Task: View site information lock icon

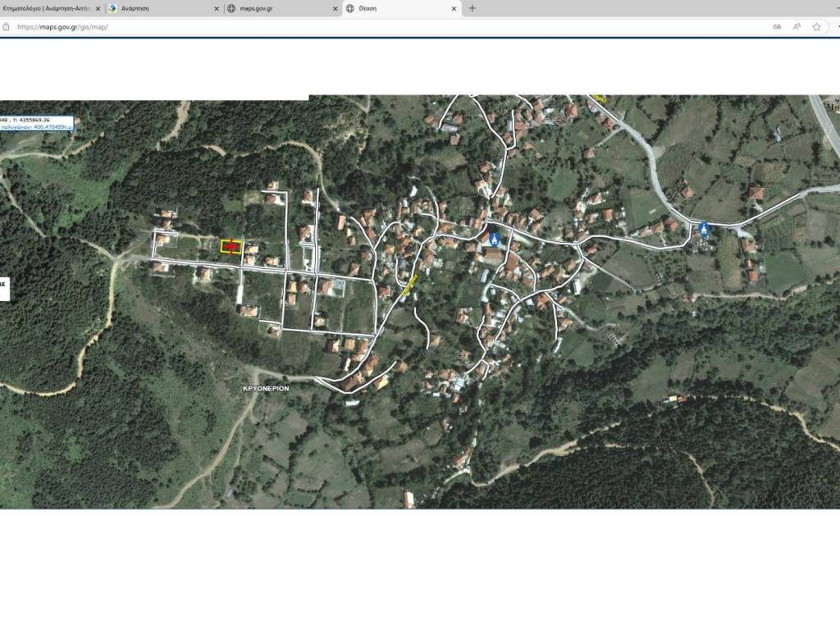Action: click(7, 26)
